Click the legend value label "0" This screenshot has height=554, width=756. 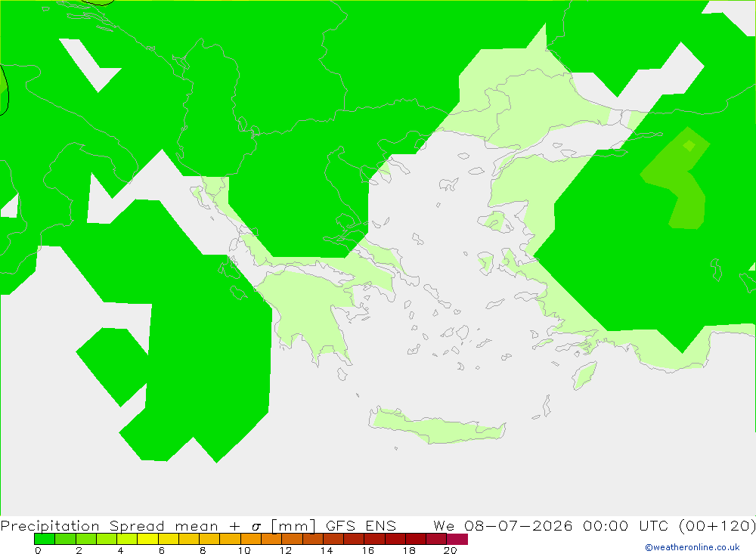(38, 550)
